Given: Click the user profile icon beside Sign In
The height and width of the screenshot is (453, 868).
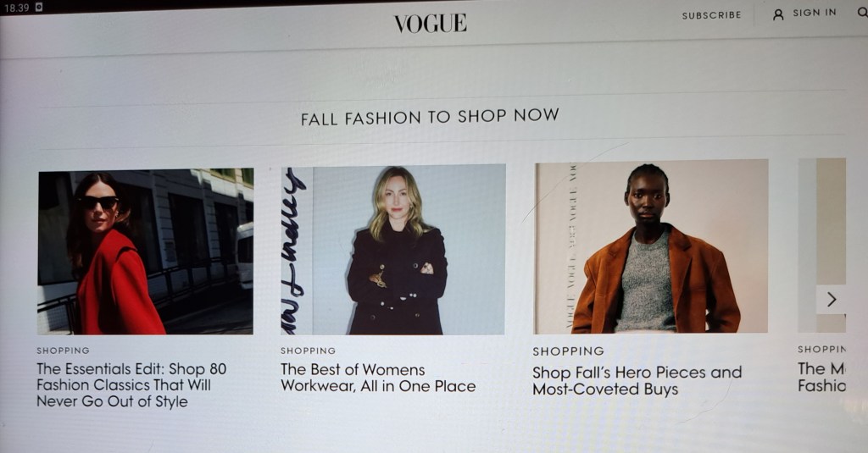Looking at the screenshot, I should coord(778,14).
